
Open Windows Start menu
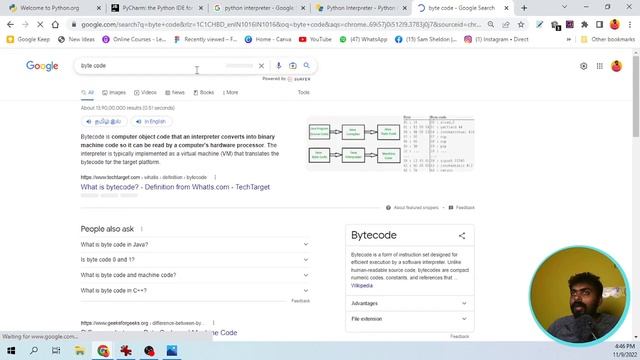11,351
